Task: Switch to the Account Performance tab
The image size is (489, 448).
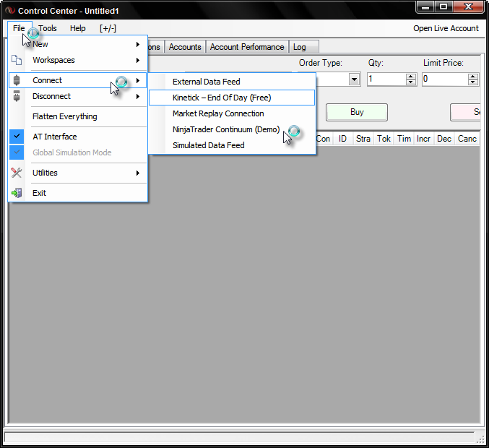Action: click(247, 47)
